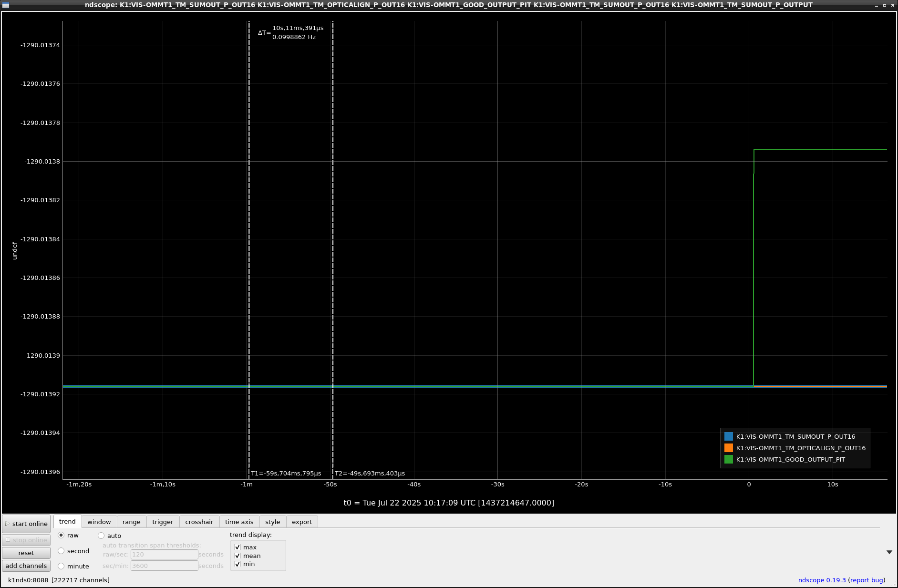Select the second trend radio button
The width and height of the screenshot is (898, 588).
[61, 551]
